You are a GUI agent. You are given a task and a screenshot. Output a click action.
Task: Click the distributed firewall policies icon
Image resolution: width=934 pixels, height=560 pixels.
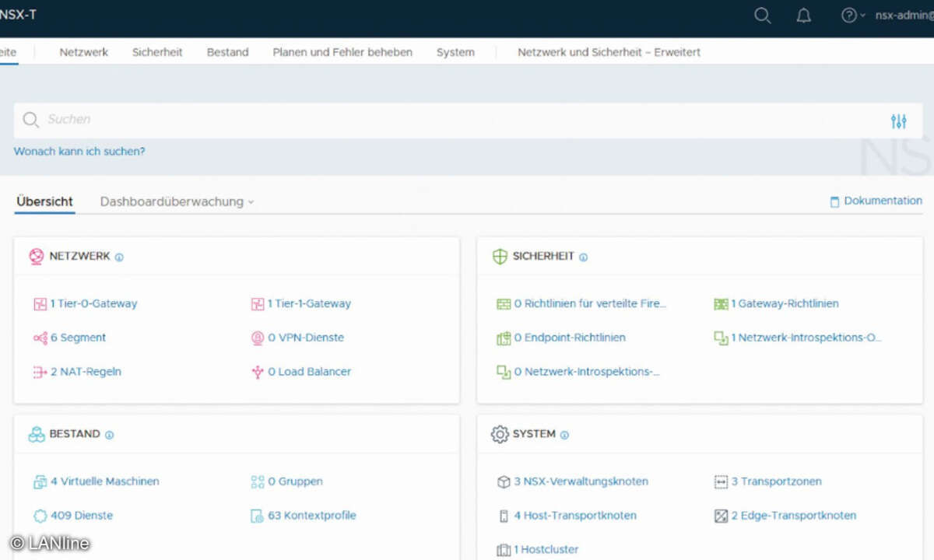point(504,304)
